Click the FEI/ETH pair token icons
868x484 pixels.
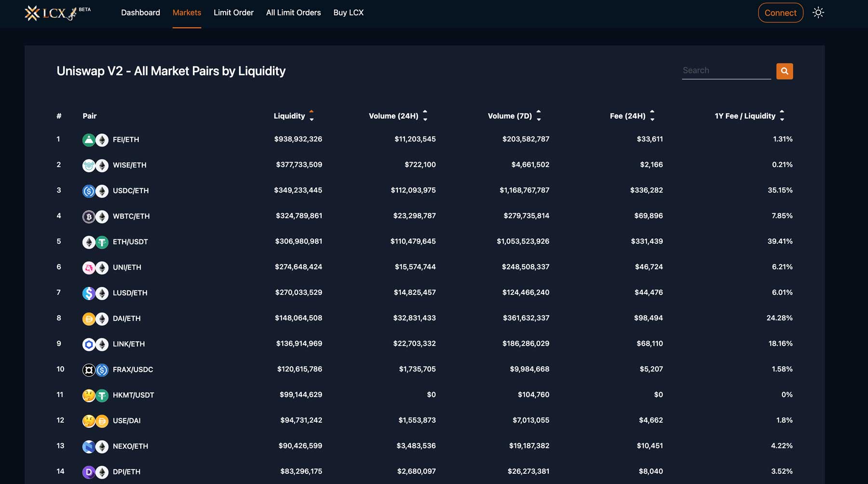click(x=95, y=140)
